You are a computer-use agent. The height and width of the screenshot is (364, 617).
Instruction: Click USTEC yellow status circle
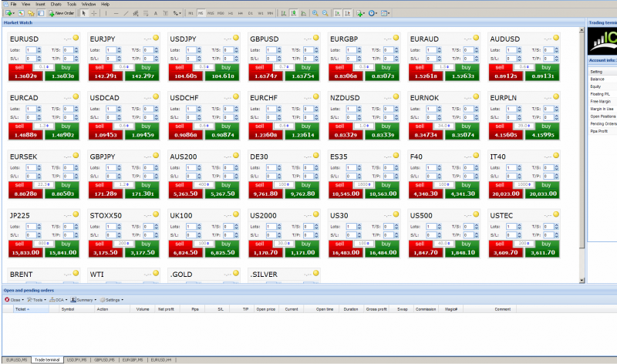pyautogui.click(x=555, y=214)
